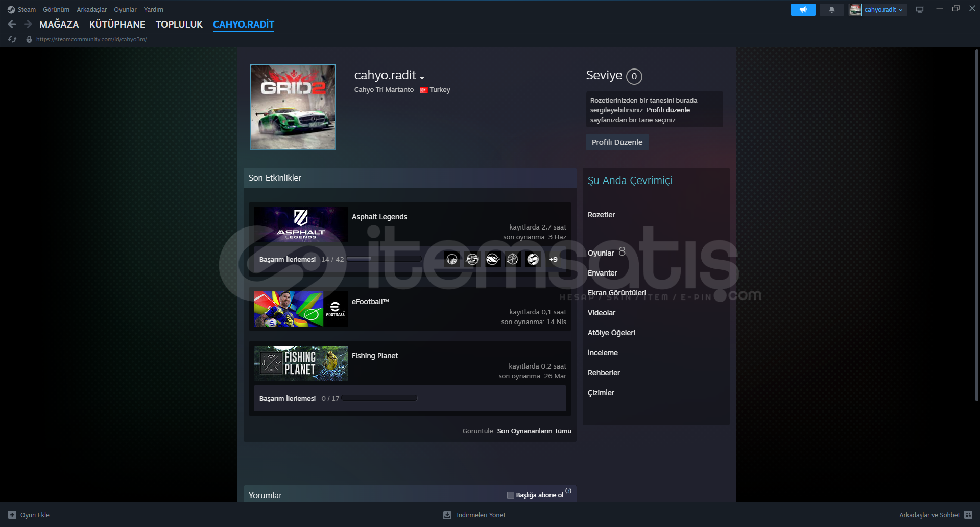
Task: Click the eFootball thumbnail
Action: pos(301,309)
